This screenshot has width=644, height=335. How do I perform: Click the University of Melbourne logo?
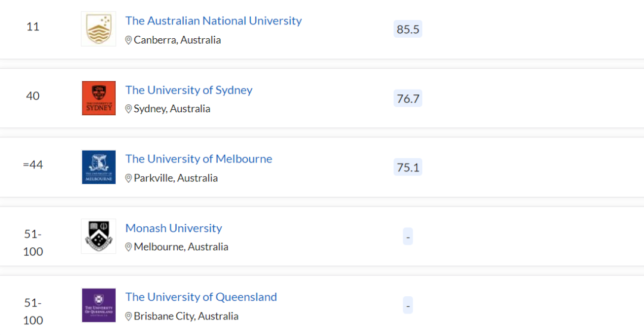tap(98, 167)
